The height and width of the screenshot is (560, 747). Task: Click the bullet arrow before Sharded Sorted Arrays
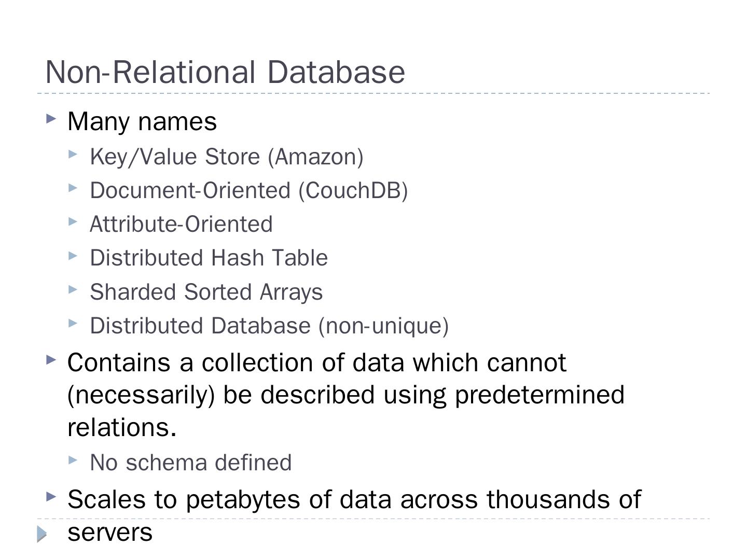73,289
